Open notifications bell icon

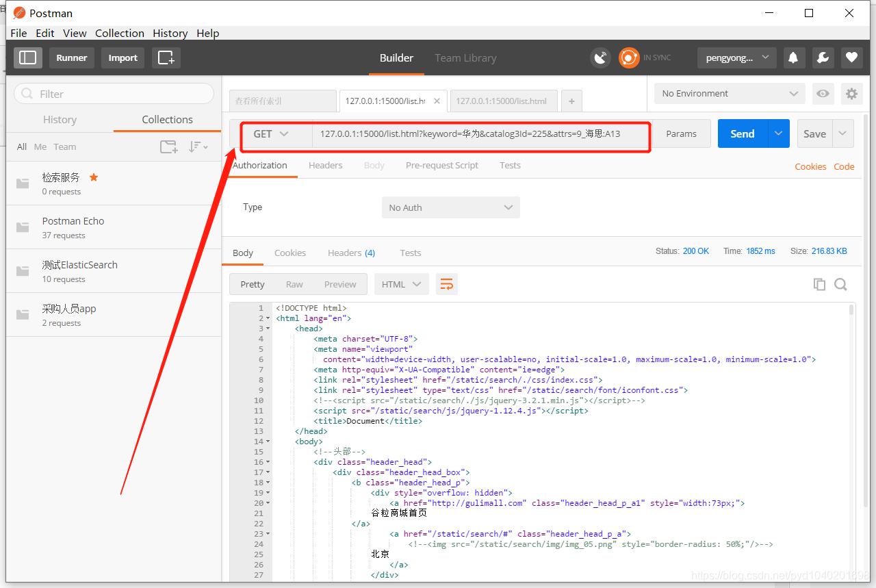pos(794,57)
